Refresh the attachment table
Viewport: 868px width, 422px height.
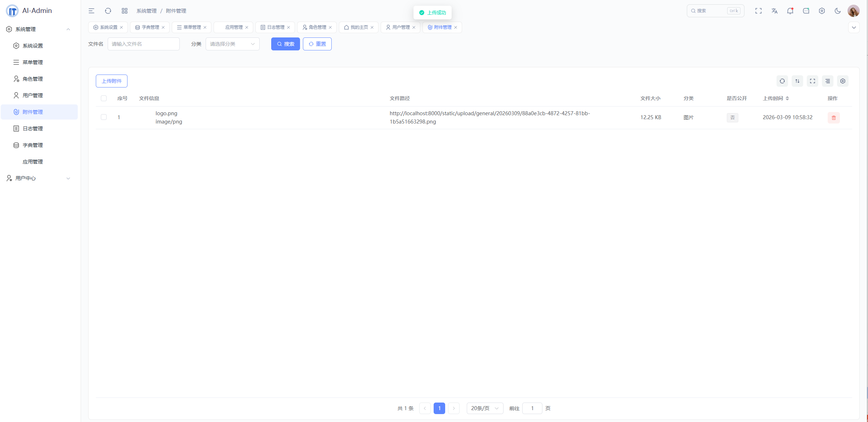pos(782,81)
